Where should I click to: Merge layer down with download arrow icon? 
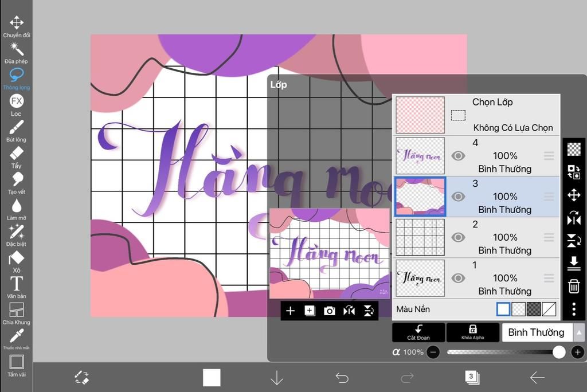click(574, 264)
